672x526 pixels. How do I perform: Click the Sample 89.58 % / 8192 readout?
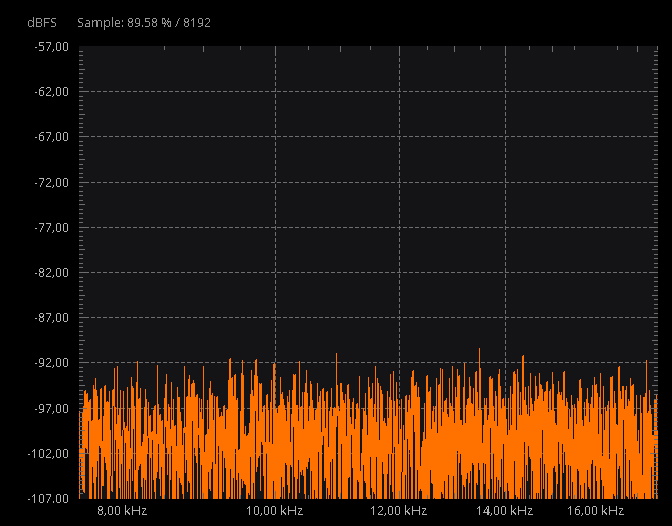144,22
